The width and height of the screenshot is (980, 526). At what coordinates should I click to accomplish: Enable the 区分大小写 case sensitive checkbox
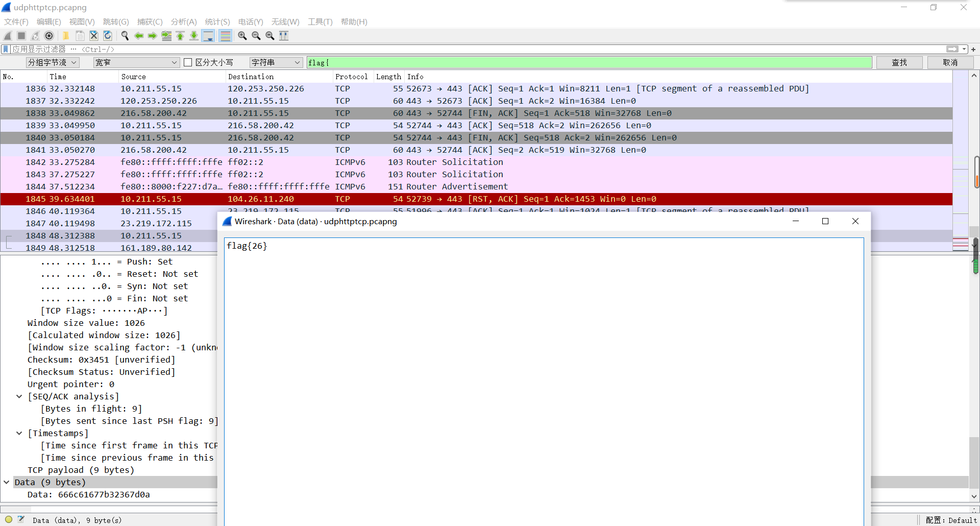click(188, 62)
